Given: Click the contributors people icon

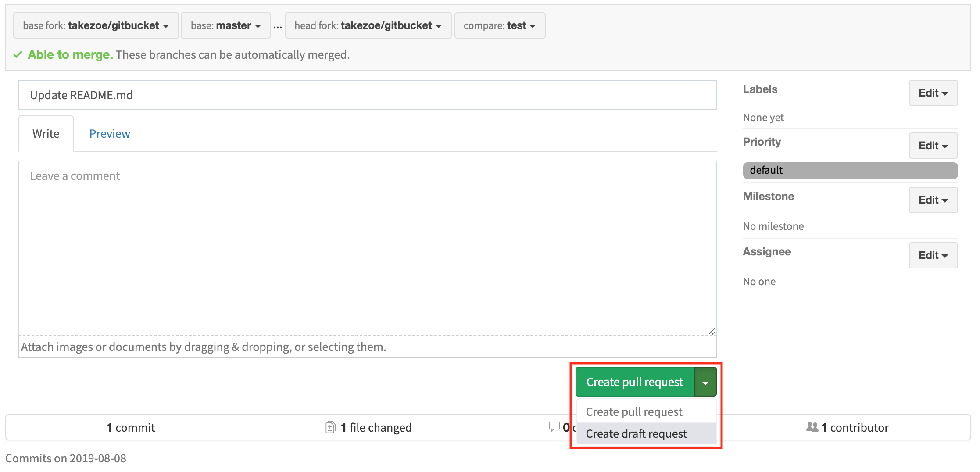Looking at the screenshot, I should pyautogui.click(x=812, y=426).
